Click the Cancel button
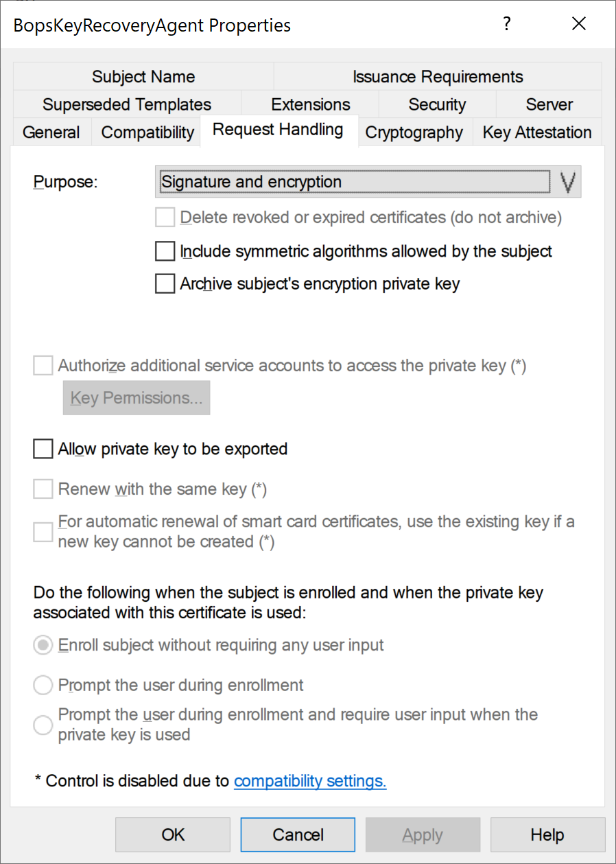The height and width of the screenshot is (864, 616). tap(298, 834)
